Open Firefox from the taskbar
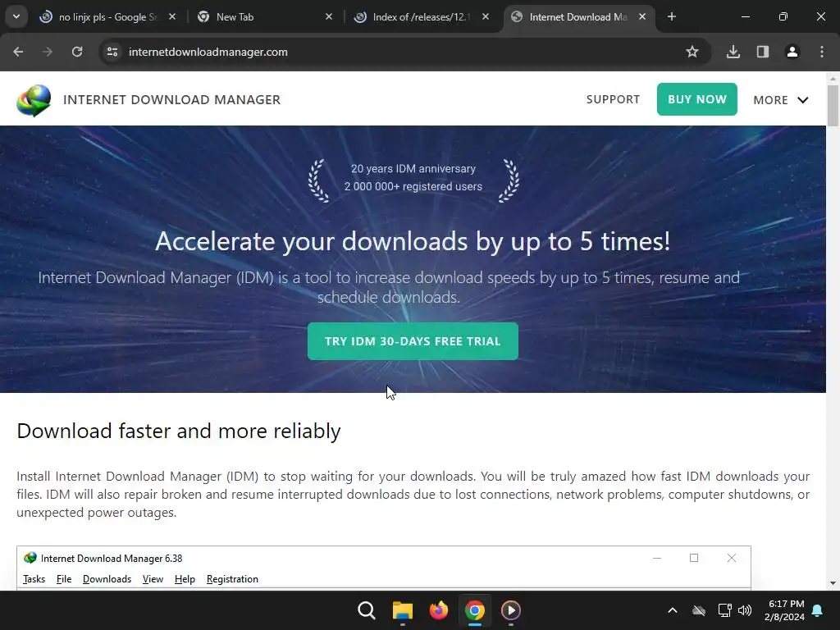840x630 pixels. coord(439,610)
